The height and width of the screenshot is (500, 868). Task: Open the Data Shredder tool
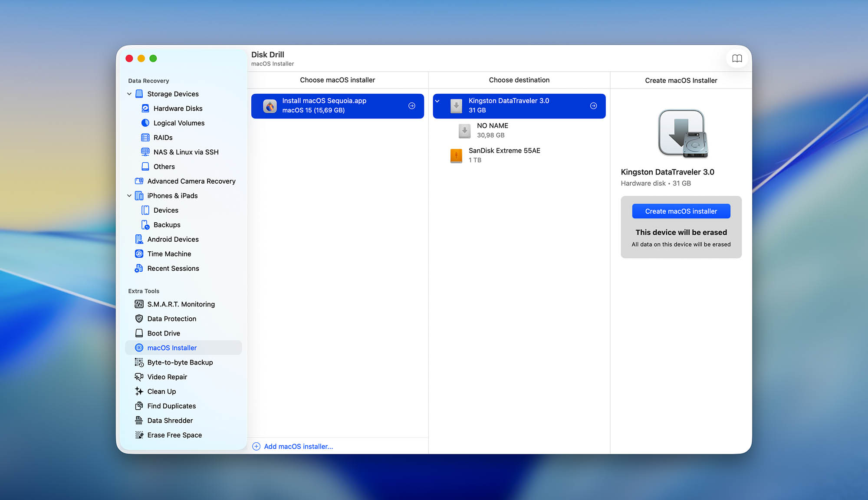tap(170, 420)
